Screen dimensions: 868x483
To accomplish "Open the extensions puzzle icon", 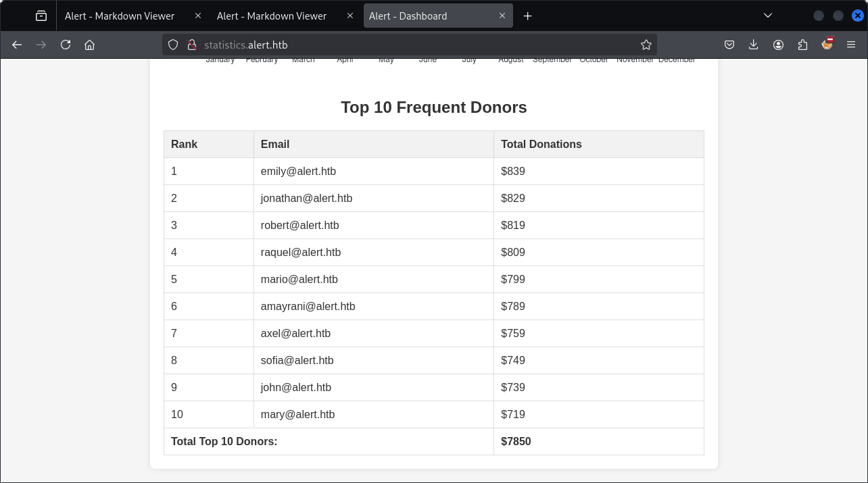I will [x=802, y=45].
